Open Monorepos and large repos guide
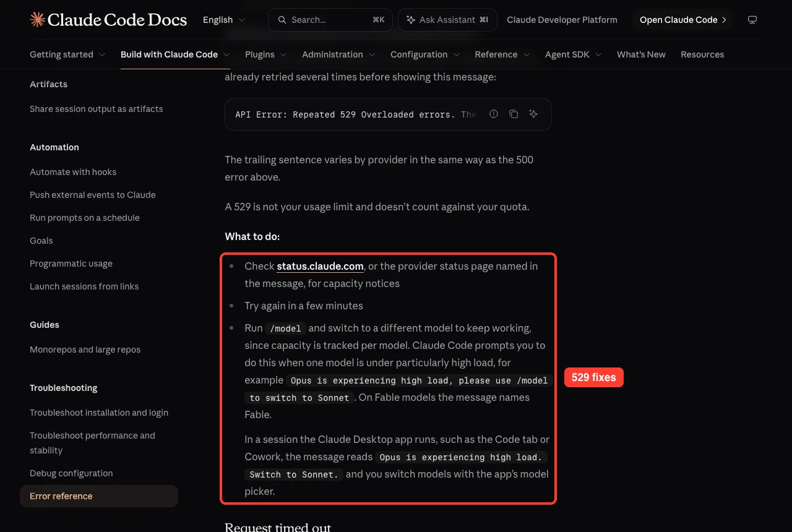This screenshot has width=792, height=532. point(85,350)
